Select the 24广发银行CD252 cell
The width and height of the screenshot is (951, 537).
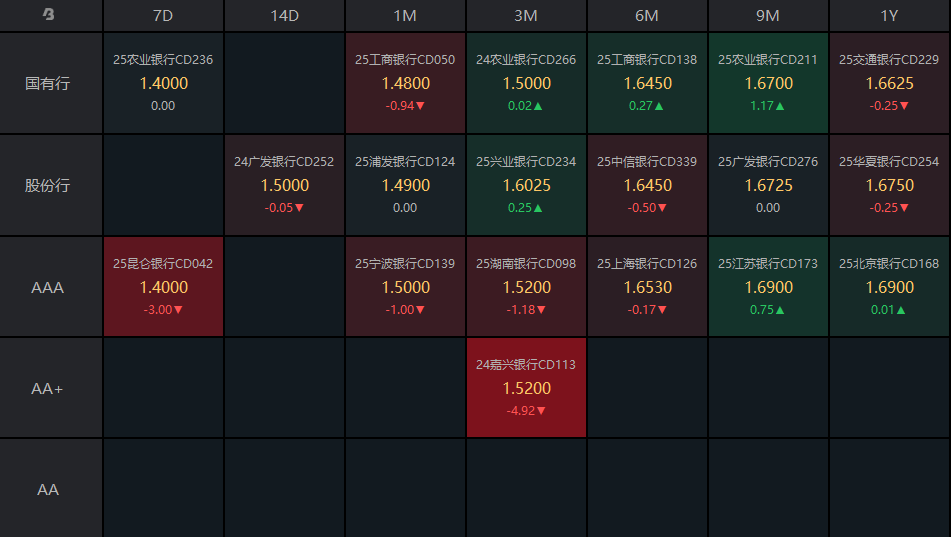(285, 185)
